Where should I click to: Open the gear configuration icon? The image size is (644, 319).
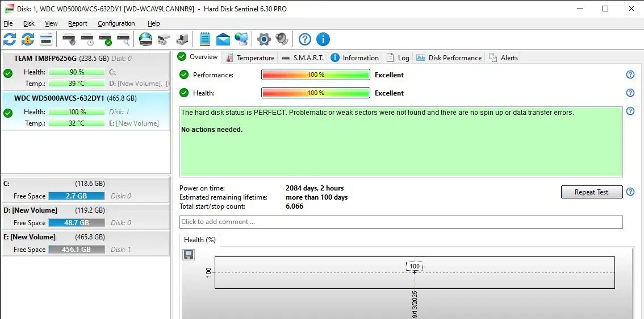click(264, 39)
